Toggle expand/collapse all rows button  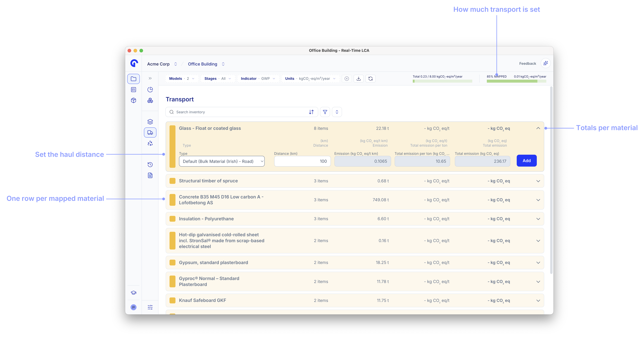pos(337,112)
